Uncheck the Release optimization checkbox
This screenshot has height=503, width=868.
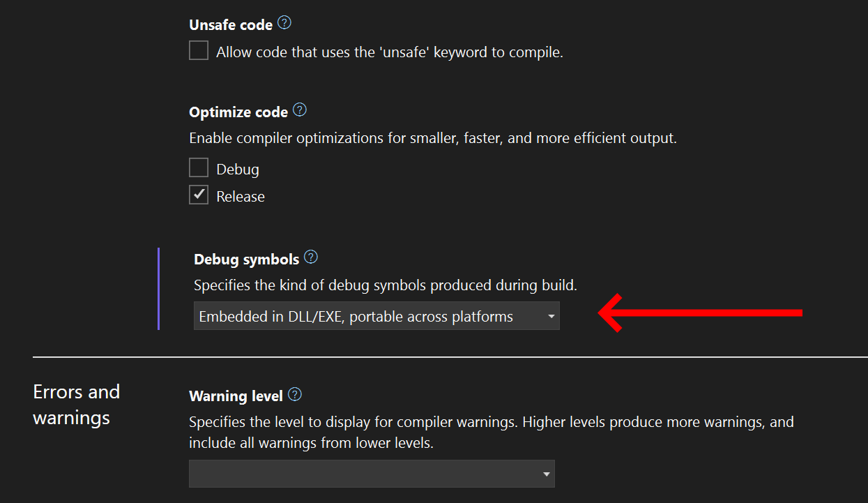198,194
